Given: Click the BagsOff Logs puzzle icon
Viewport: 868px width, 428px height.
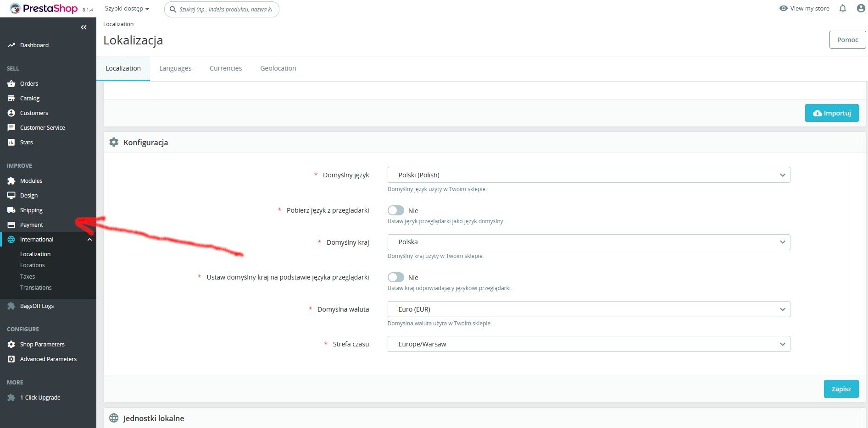Looking at the screenshot, I should [11, 306].
